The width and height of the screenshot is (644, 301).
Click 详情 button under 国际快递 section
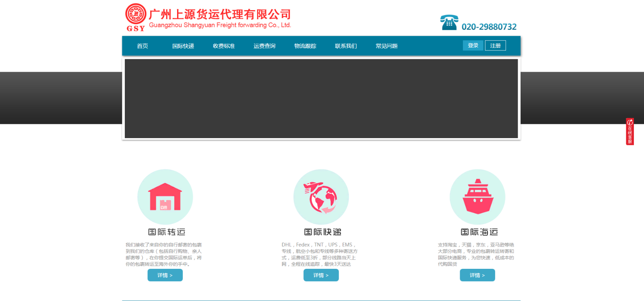321,275
